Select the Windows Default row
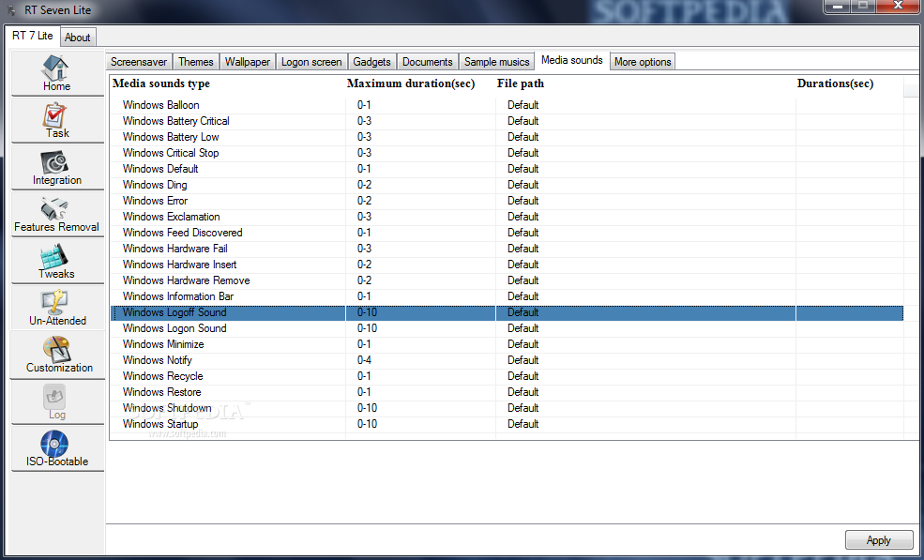Image resolution: width=924 pixels, height=560 pixels. [507, 169]
